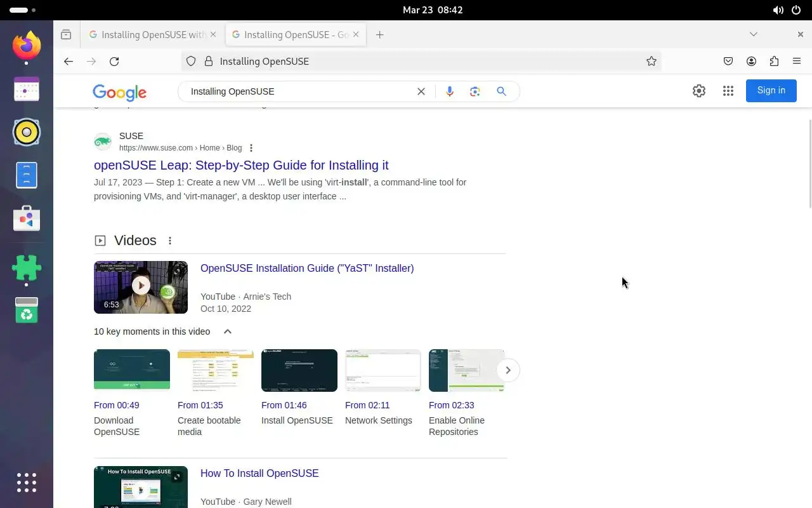Open How To Install OpenSUSE video link
Image resolution: width=812 pixels, height=508 pixels.
coord(259,473)
